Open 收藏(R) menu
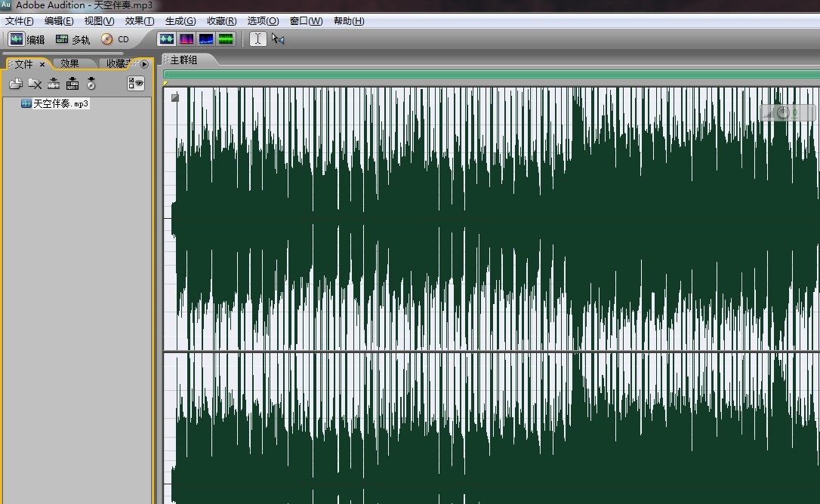 222,21
